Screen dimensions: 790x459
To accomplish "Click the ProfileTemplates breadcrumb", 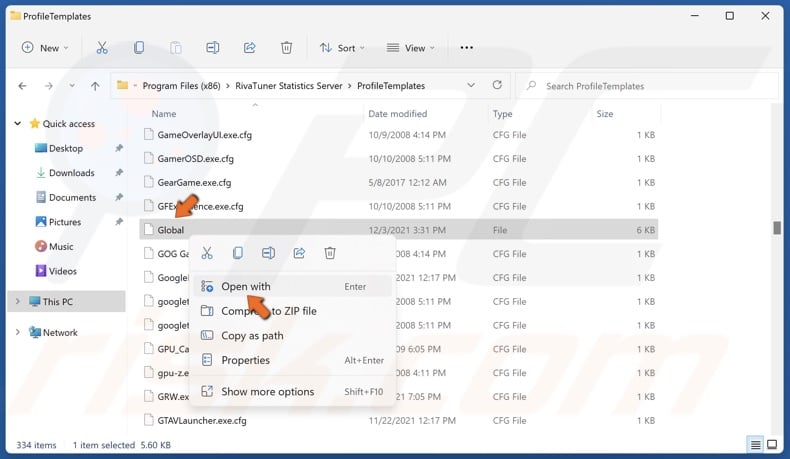I will pyautogui.click(x=391, y=86).
